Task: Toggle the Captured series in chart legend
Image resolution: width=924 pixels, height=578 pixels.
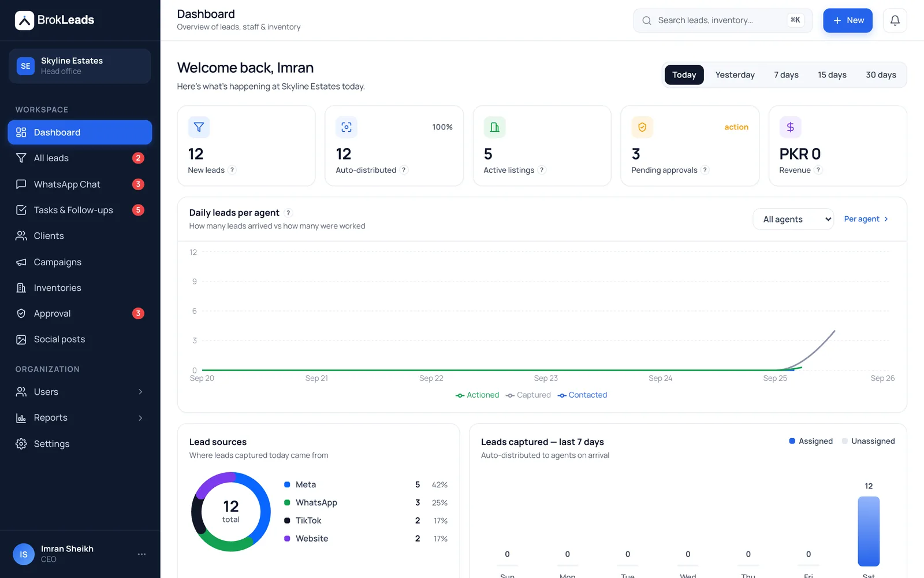Action: (x=528, y=395)
